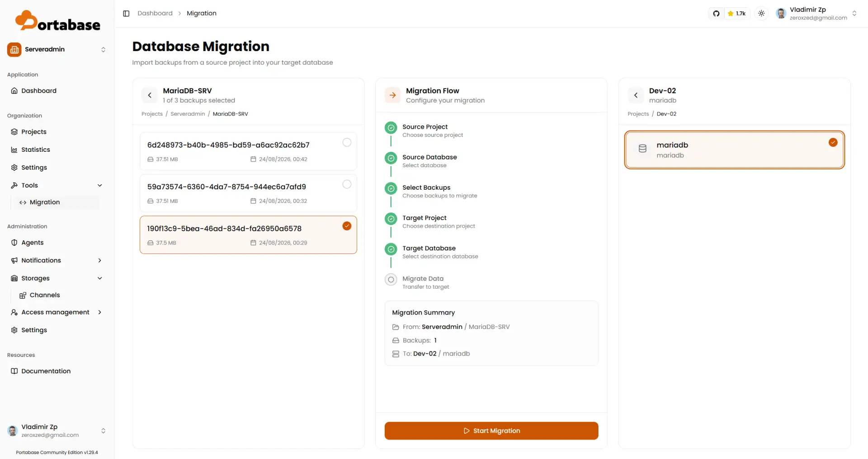Open Documentation in the sidebar

tap(57, 371)
